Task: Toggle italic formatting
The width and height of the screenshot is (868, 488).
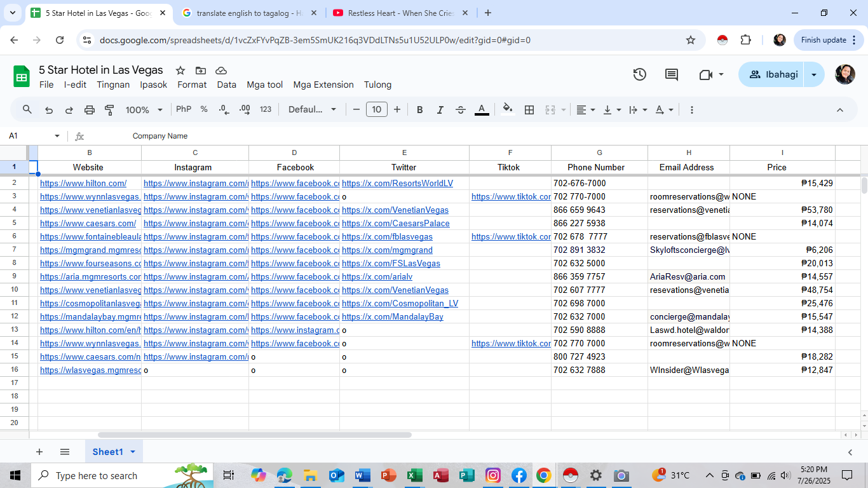Action: pyautogui.click(x=440, y=110)
